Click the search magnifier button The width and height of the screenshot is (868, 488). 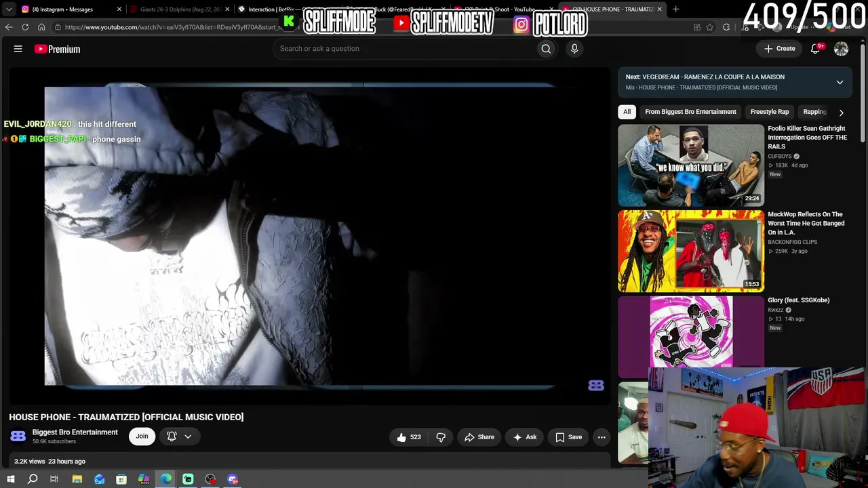pos(546,49)
